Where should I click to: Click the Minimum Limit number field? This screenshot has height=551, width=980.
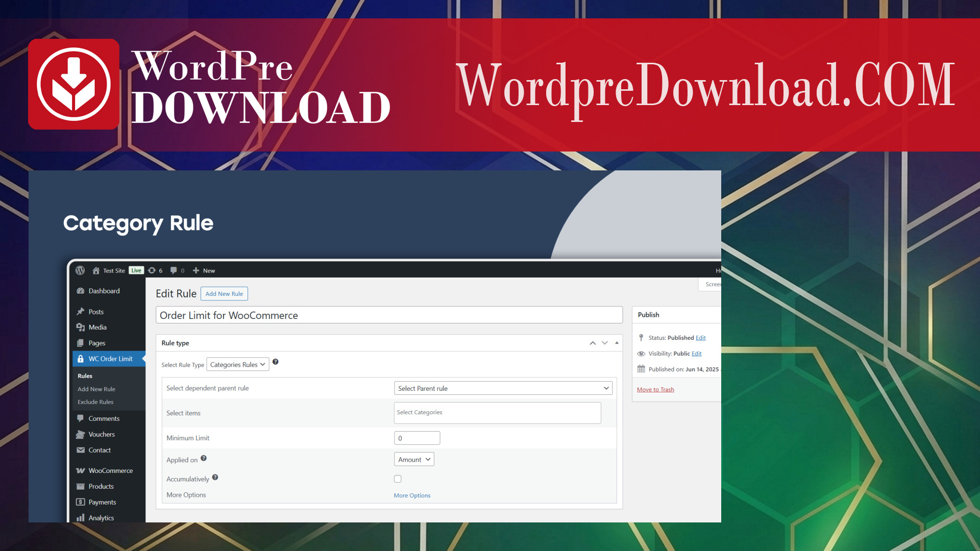point(417,438)
